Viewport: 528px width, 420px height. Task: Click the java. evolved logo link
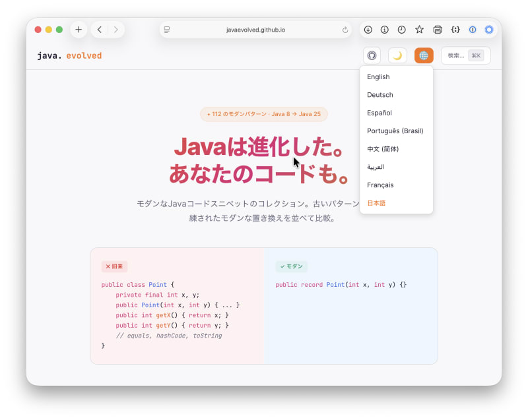pos(69,56)
